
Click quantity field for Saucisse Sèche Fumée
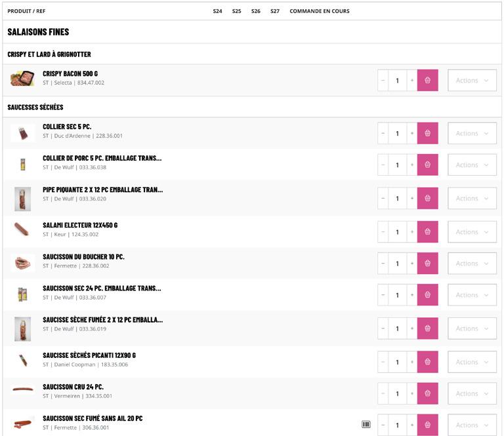tap(397, 328)
